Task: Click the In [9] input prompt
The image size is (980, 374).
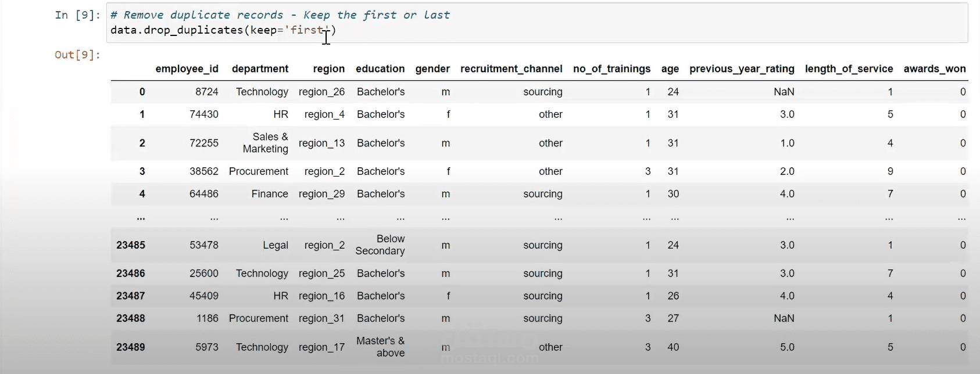Action: [78, 15]
